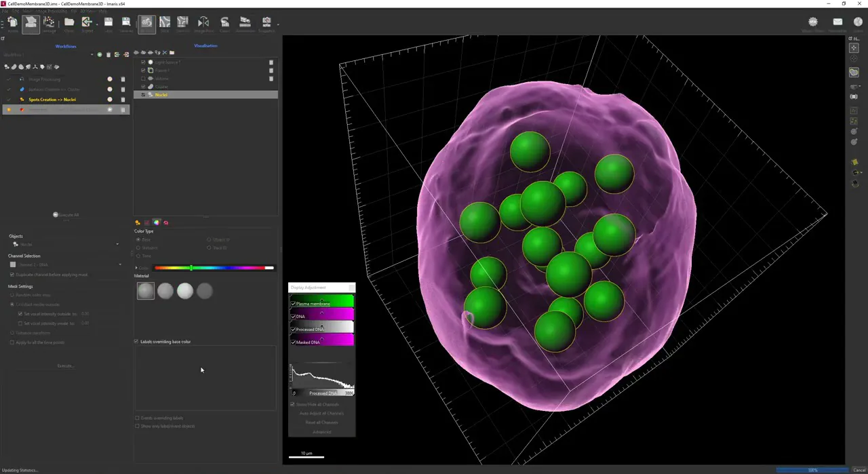Click the Coloc toolbar icon

[224, 24]
